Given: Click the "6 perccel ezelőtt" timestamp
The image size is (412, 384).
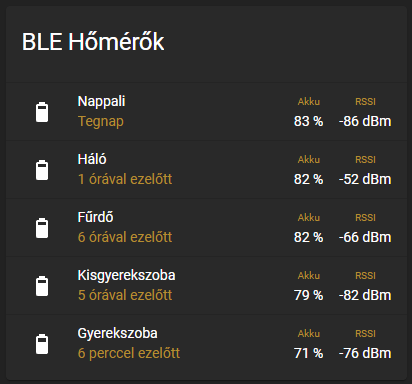Looking at the screenshot, I should [129, 353].
